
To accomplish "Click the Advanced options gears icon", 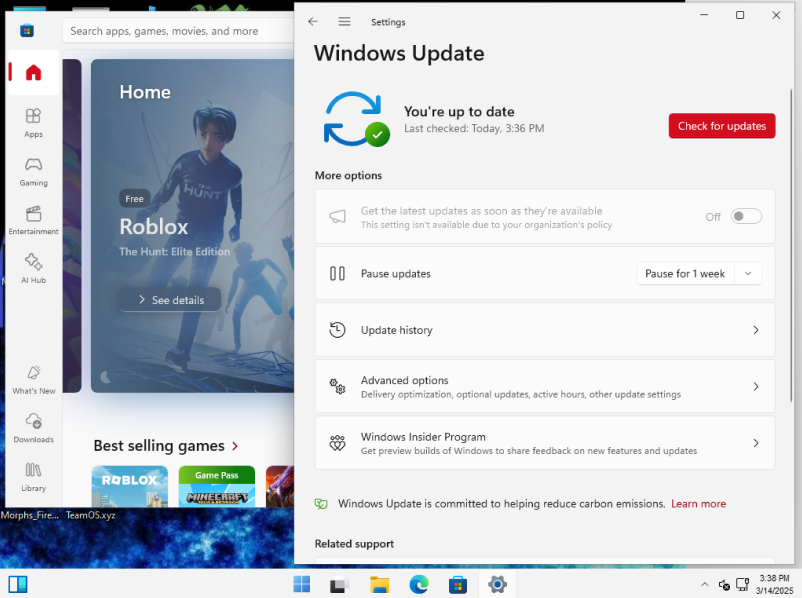I will click(338, 387).
